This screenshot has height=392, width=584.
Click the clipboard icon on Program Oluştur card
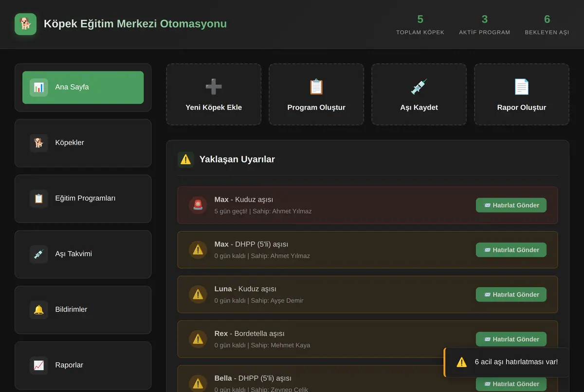(316, 87)
